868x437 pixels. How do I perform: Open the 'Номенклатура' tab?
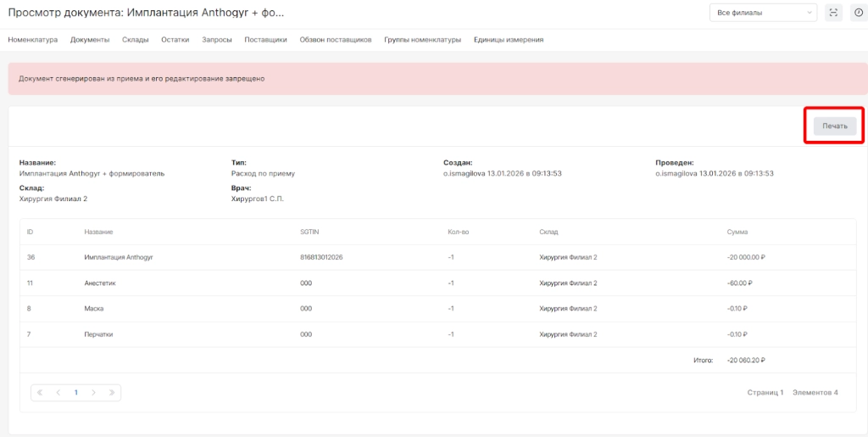[x=32, y=40]
